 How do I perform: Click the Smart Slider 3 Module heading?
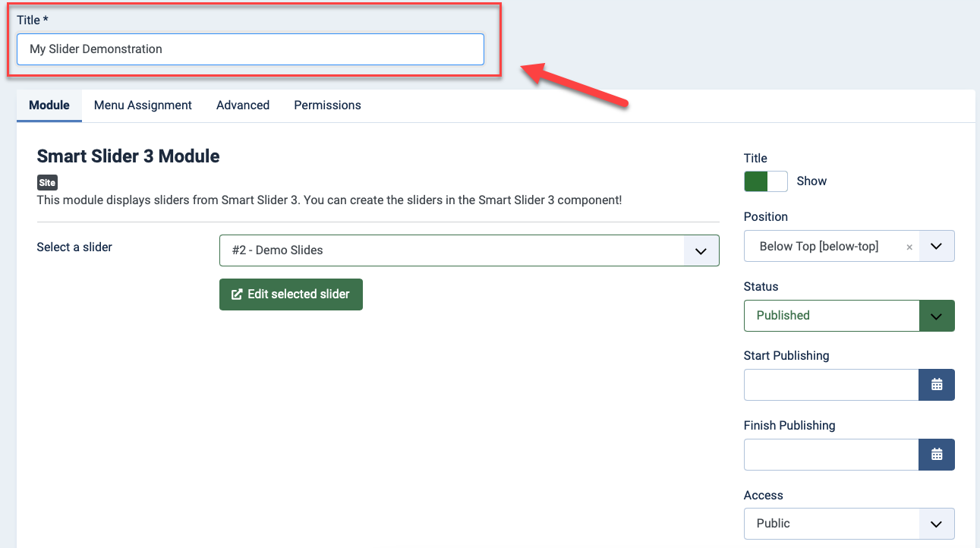[x=128, y=156]
